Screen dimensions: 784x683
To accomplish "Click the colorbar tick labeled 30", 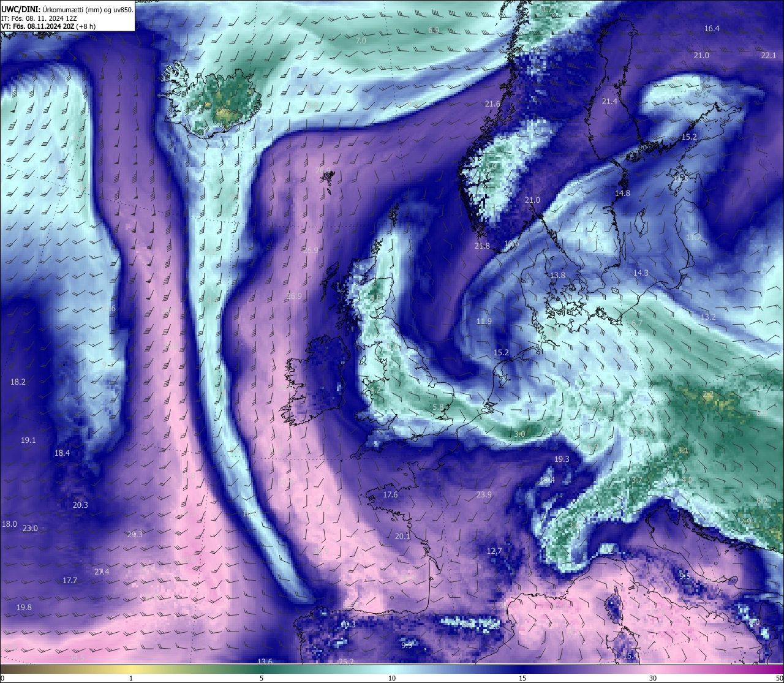I will 653,678.
